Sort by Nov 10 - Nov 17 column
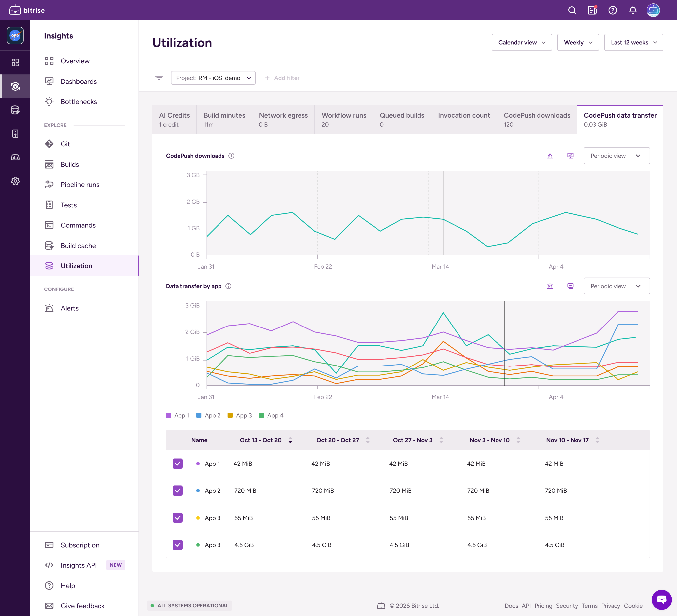 click(597, 440)
